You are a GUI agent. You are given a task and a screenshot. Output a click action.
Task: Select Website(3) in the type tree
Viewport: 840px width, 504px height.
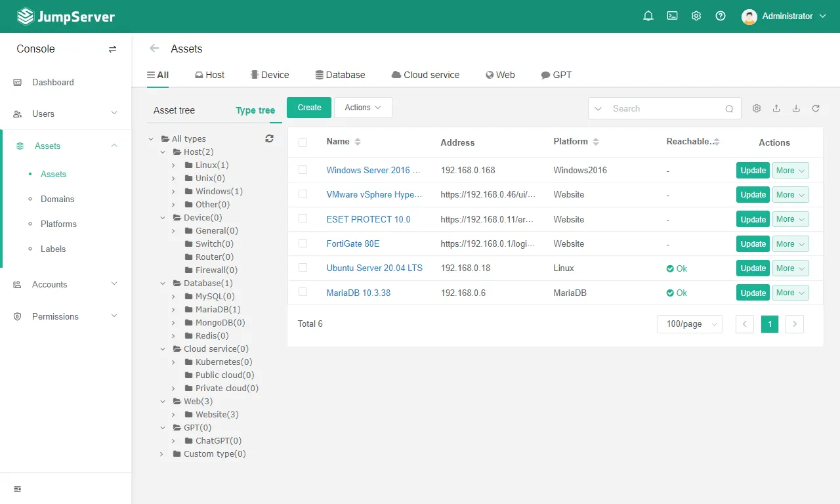pyautogui.click(x=217, y=415)
